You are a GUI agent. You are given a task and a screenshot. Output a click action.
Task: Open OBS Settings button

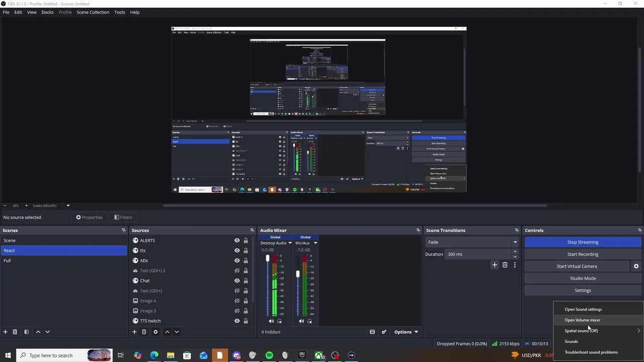point(583,291)
